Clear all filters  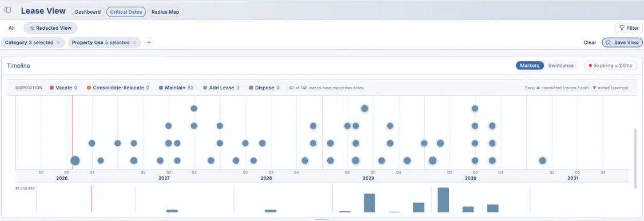point(590,42)
